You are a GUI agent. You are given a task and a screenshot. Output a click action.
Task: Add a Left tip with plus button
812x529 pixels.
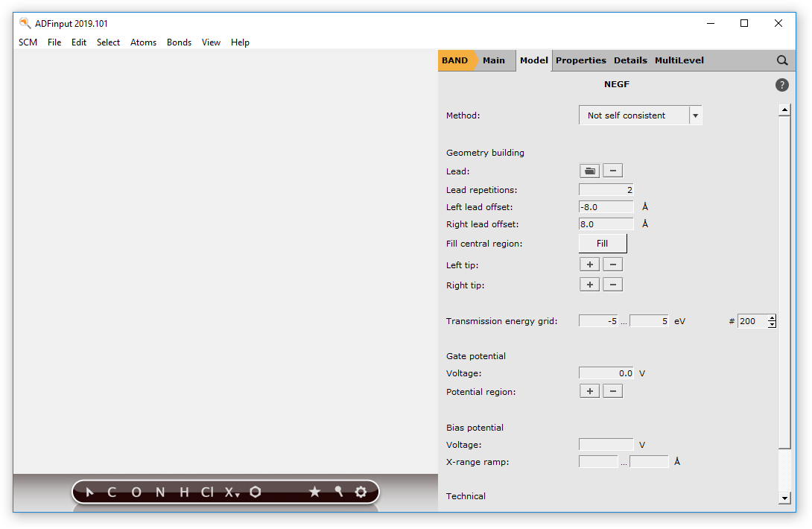pyautogui.click(x=589, y=264)
